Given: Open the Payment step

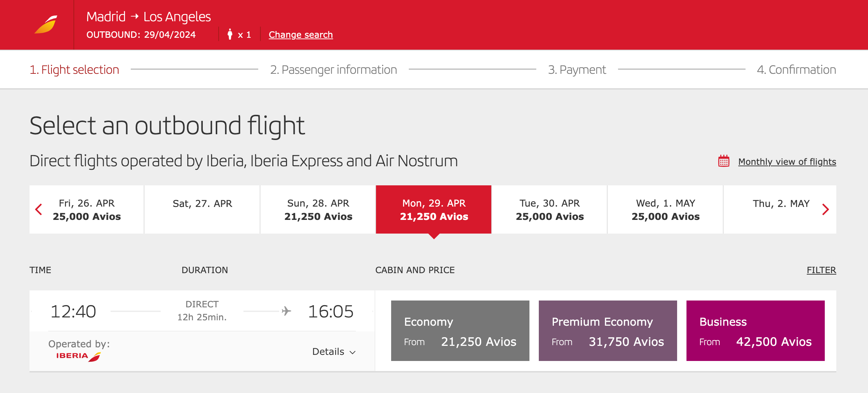Looking at the screenshot, I should (577, 69).
